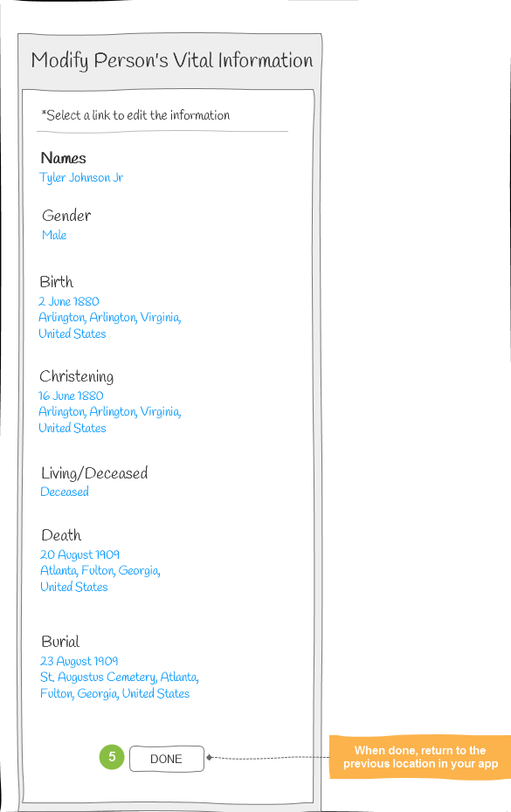This screenshot has width=511, height=812.
Task: Change the Deceased status link
Action: [65, 492]
